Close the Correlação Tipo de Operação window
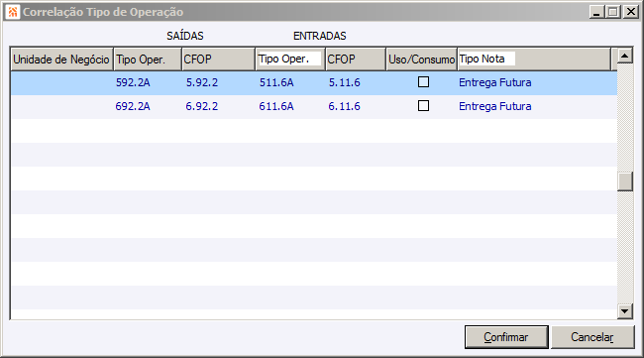 pyautogui.click(x=630, y=12)
